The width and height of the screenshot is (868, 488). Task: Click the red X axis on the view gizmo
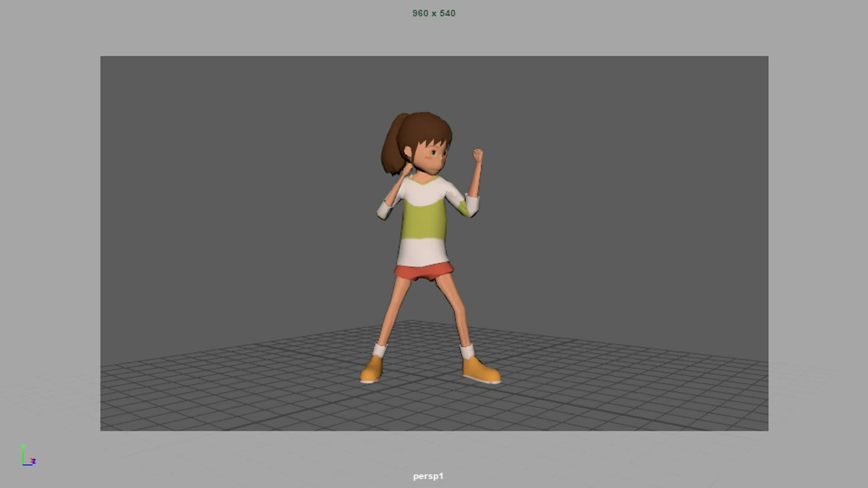click(x=32, y=460)
